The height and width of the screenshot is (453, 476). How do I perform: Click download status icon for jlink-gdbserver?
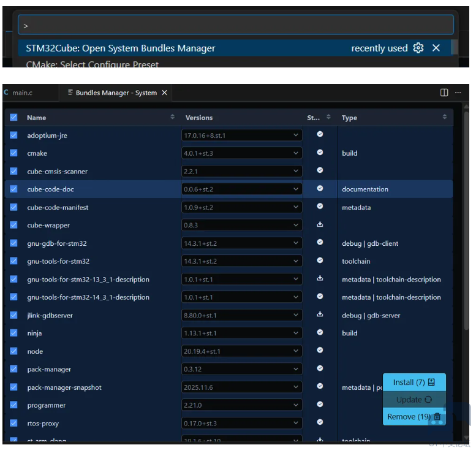320,314
